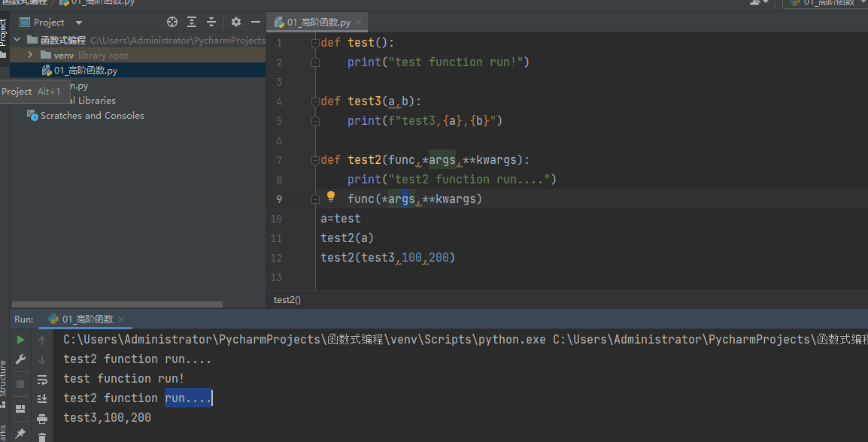The width and height of the screenshot is (868, 442).
Task: Click line number 10 in the gutter
Action: click(277, 219)
